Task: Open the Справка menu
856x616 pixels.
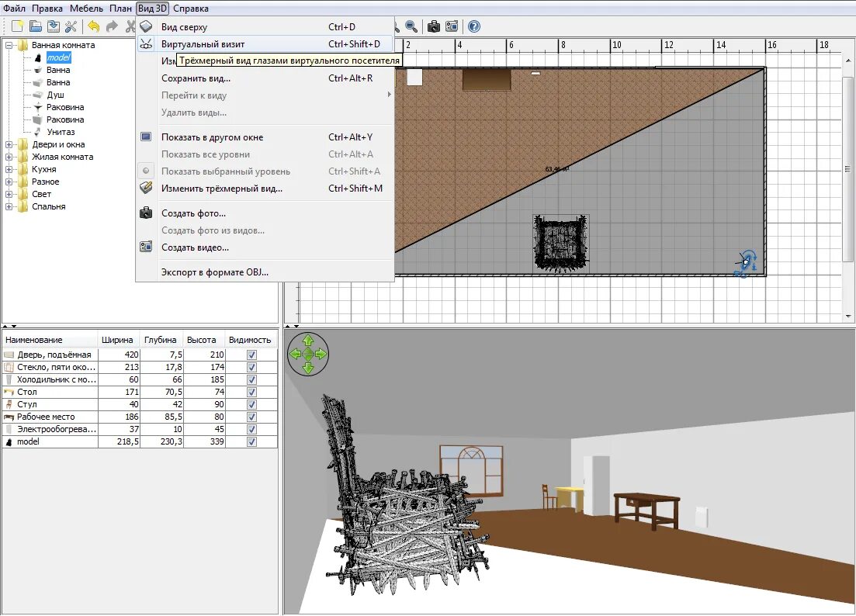Action: click(191, 9)
